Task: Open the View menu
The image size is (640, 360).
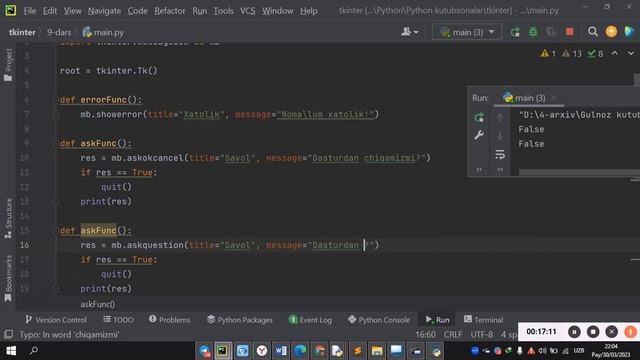Action: [72, 11]
